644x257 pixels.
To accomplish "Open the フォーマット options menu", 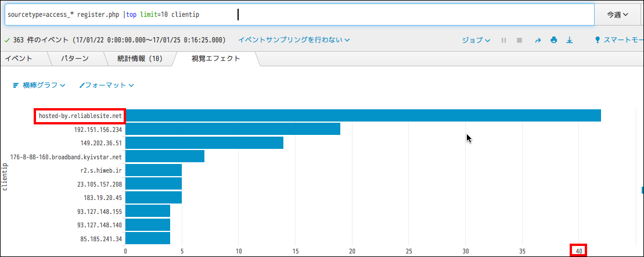I will click(107, 85).
